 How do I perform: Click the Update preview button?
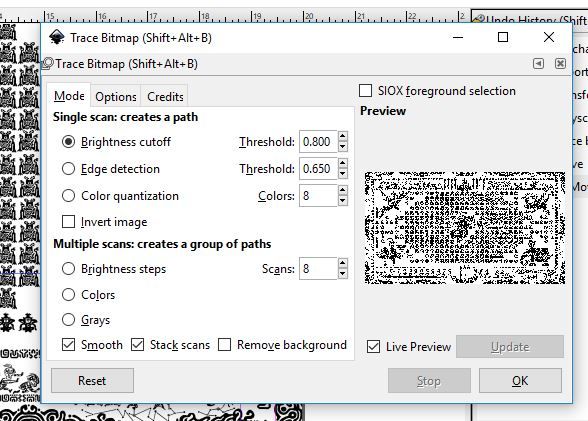pyautogui.click(x=510, y=347)
